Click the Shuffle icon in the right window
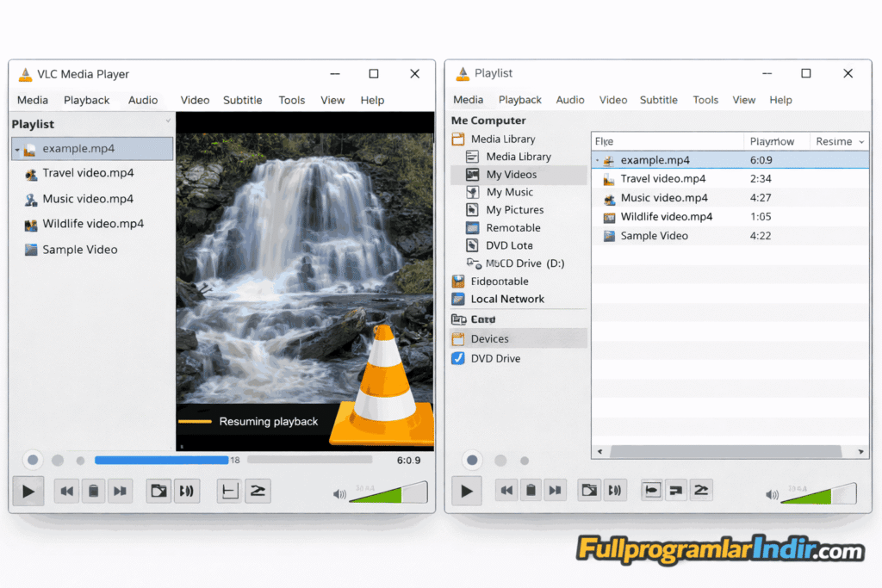The image size is (882, 588). pyautogui.click(x=700, y=489)
